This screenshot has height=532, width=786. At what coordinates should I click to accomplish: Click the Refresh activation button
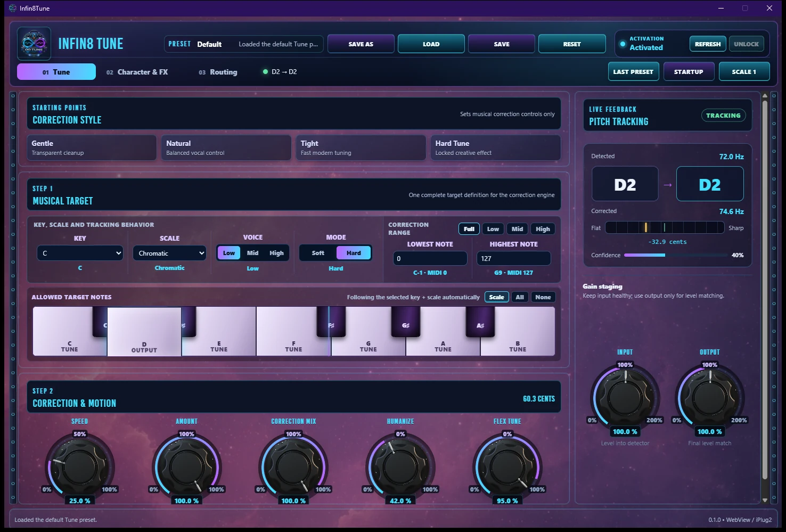(708, 44)
